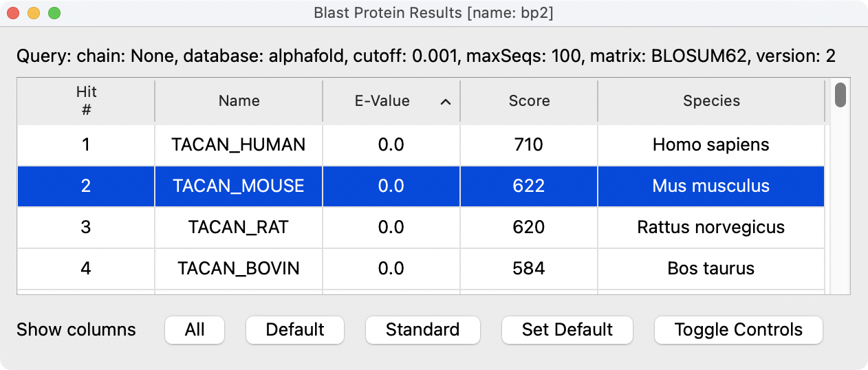Viewport: 868px width, 370px height.
Task: Close the Blast Protein Results window
Action: tap(13, 13)
